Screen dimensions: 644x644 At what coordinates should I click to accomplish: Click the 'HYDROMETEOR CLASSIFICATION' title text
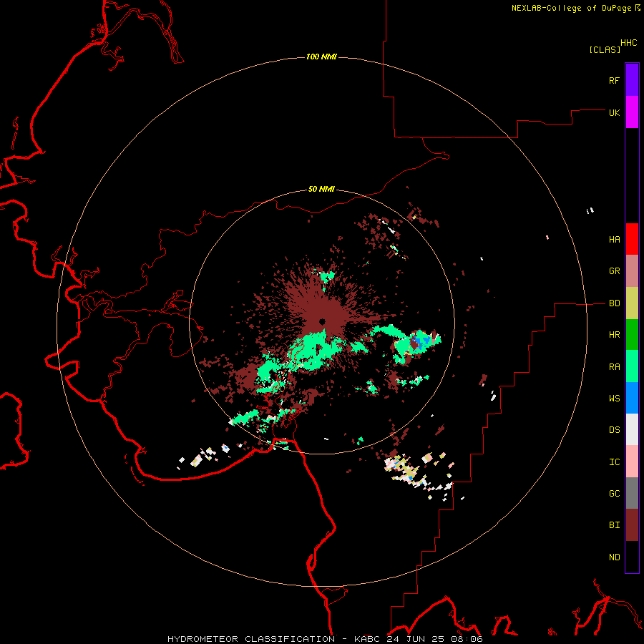(251, 639)
